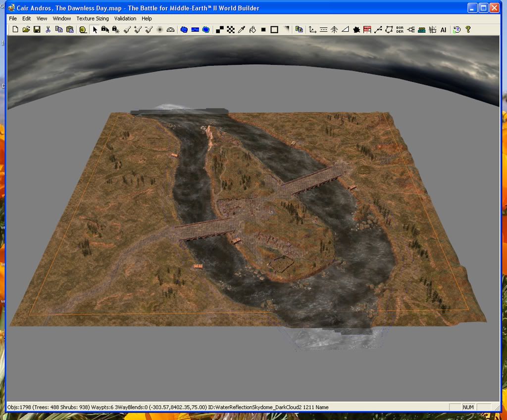
Task: Select the waypoint path tool icon
Action: (378, 30)
